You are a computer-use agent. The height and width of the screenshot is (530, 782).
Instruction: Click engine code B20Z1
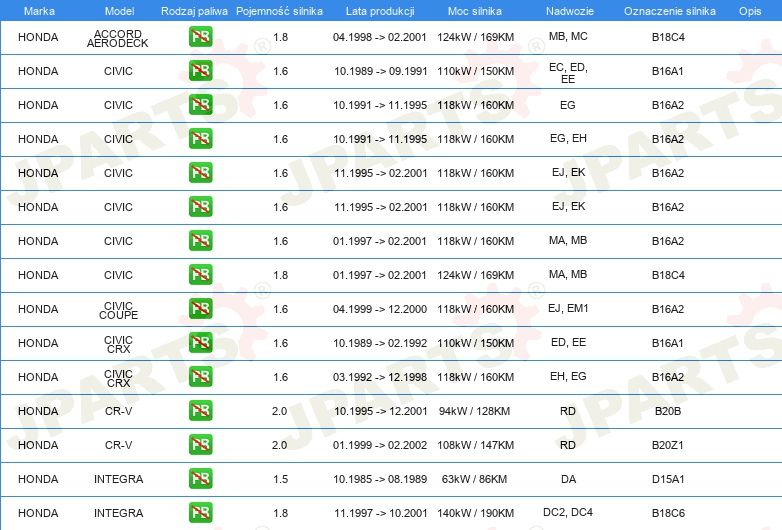click(x=668, y=445)
